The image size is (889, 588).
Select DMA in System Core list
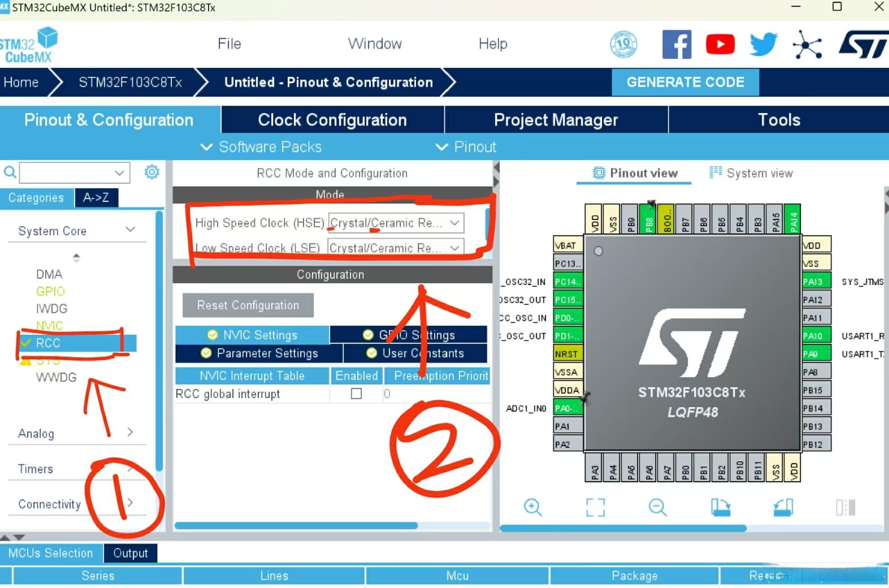click(49, 274)
